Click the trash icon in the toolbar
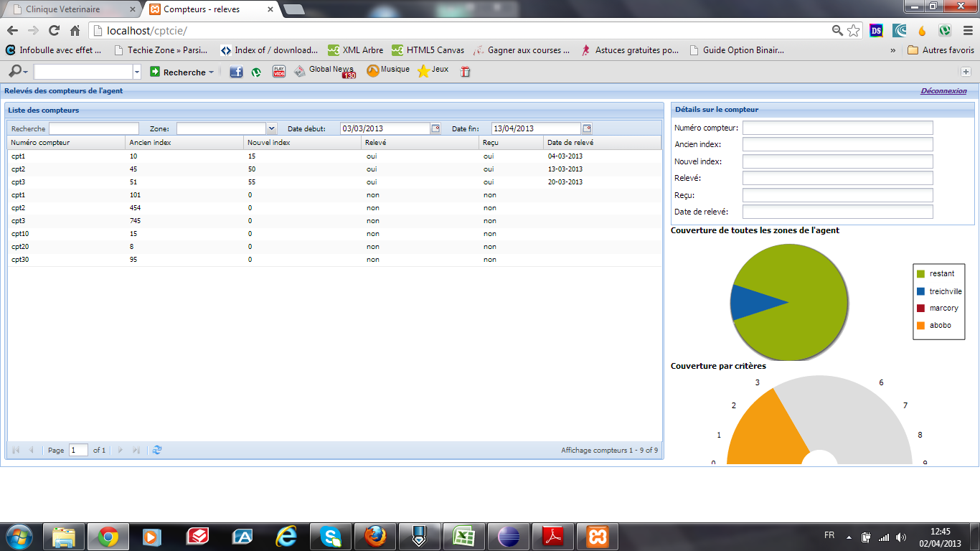This screenshot has height=551, width=980. coord(465,72)
